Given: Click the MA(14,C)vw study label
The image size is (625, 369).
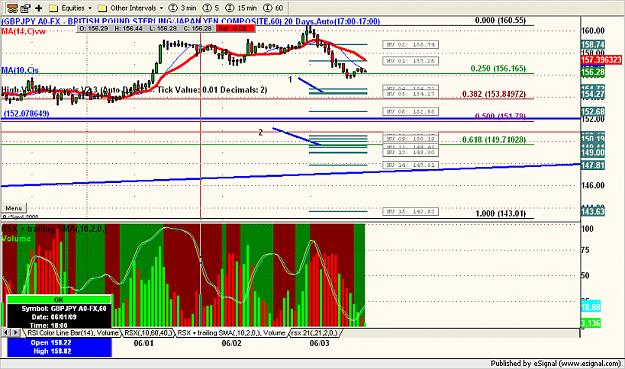Looking at the screenshot, I should pyautogui.click(x=24, y=31).
